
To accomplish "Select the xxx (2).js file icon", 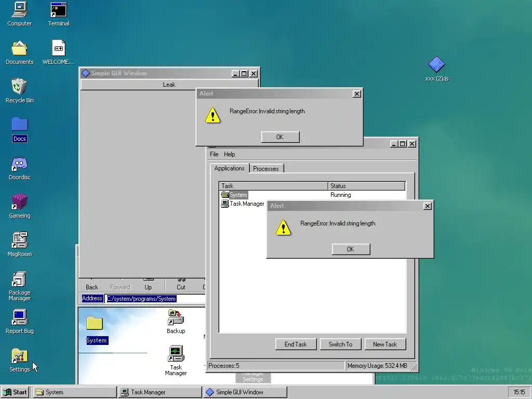I will [436, 69].
